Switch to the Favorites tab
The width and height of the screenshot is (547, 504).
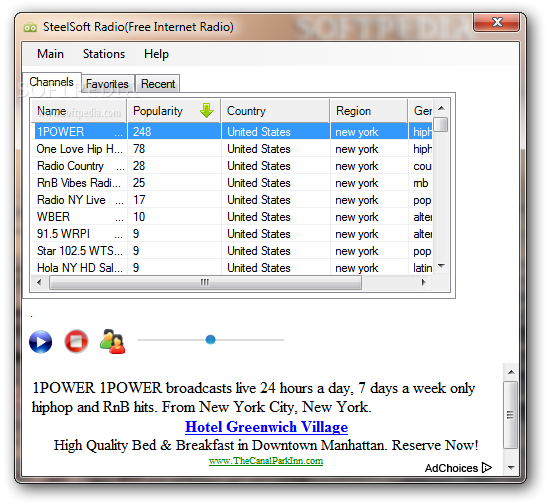pyautogui.click(x=107, y=84)
